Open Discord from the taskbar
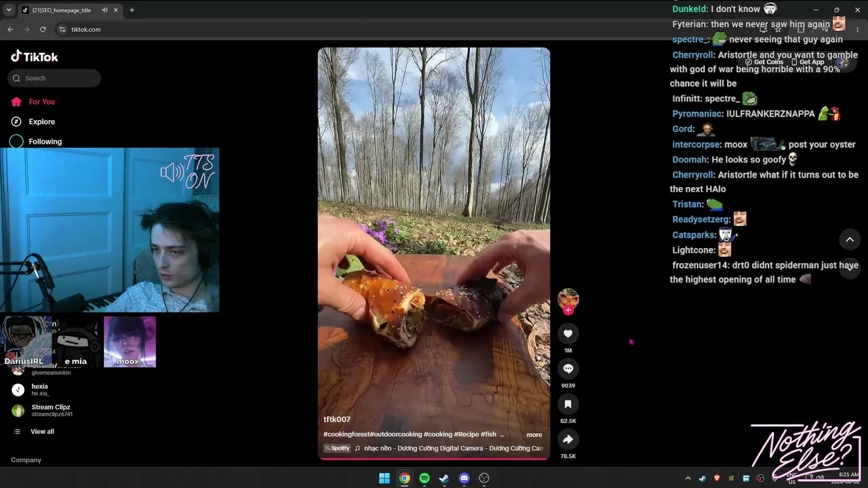The image size is (868, 488). [x=465, y=479]
